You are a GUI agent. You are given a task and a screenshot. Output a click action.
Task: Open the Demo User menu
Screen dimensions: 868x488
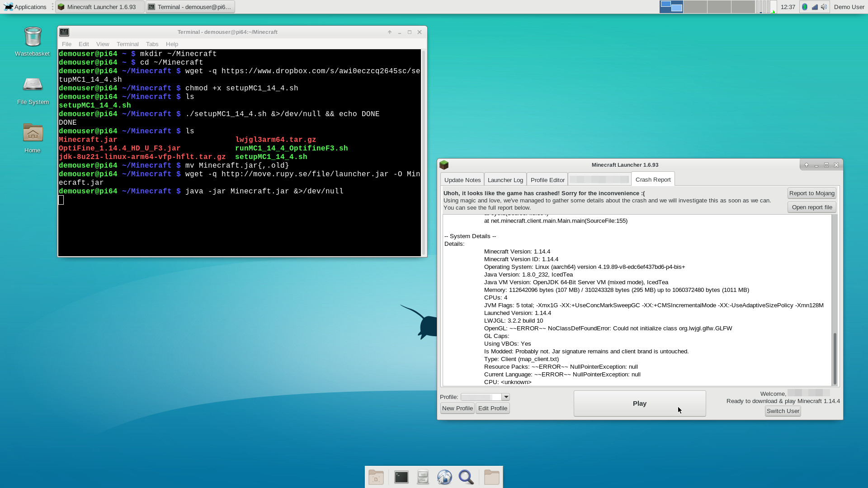[849, 7]
